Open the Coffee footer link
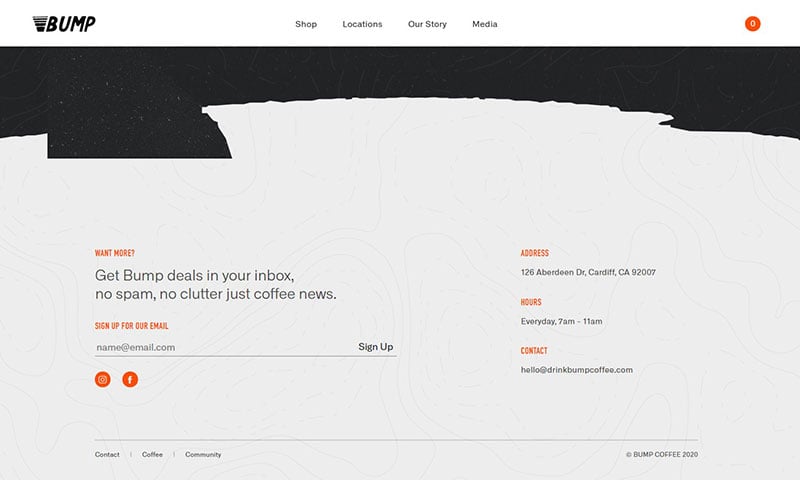This screenshot has width=800, height=480. click(x=152, y=454)
